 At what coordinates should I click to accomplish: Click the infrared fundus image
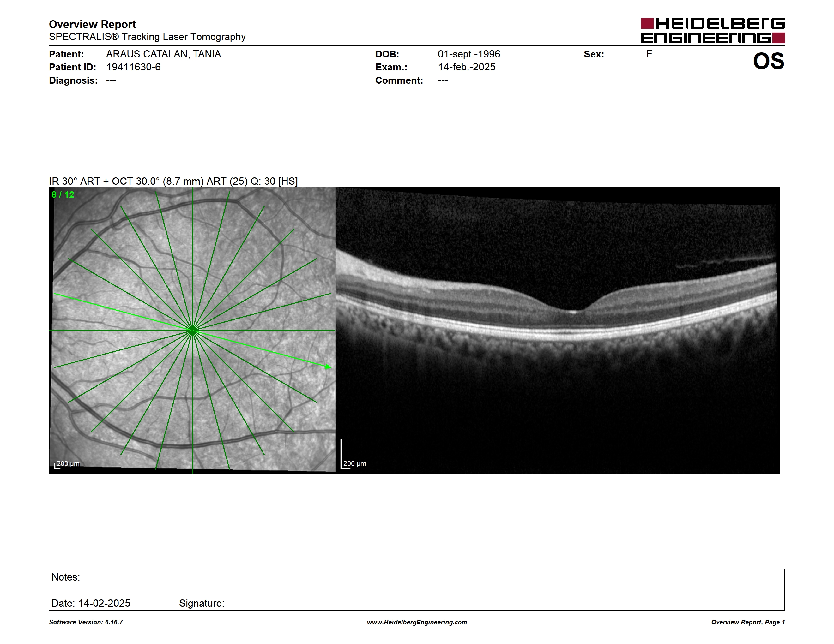[x=192, y=330]
